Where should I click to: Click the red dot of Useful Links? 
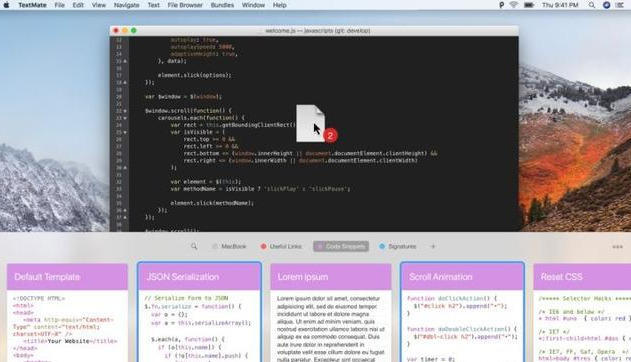[264, 246]
